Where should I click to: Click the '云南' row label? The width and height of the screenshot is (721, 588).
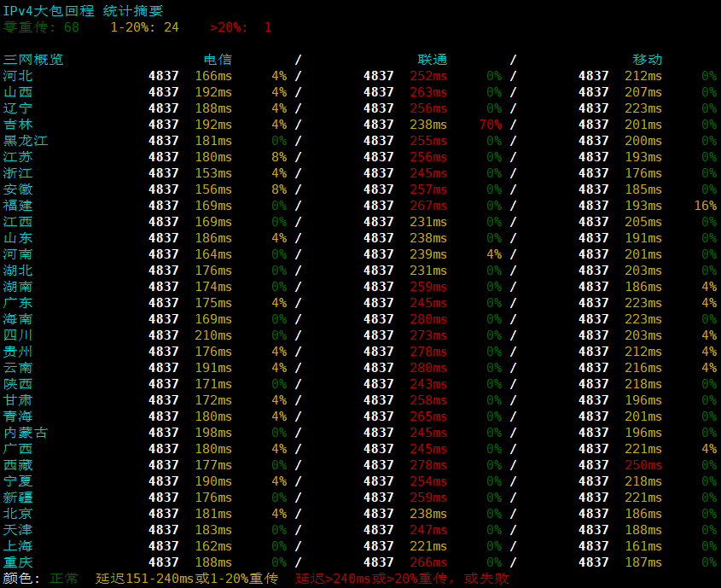point(18,368)
